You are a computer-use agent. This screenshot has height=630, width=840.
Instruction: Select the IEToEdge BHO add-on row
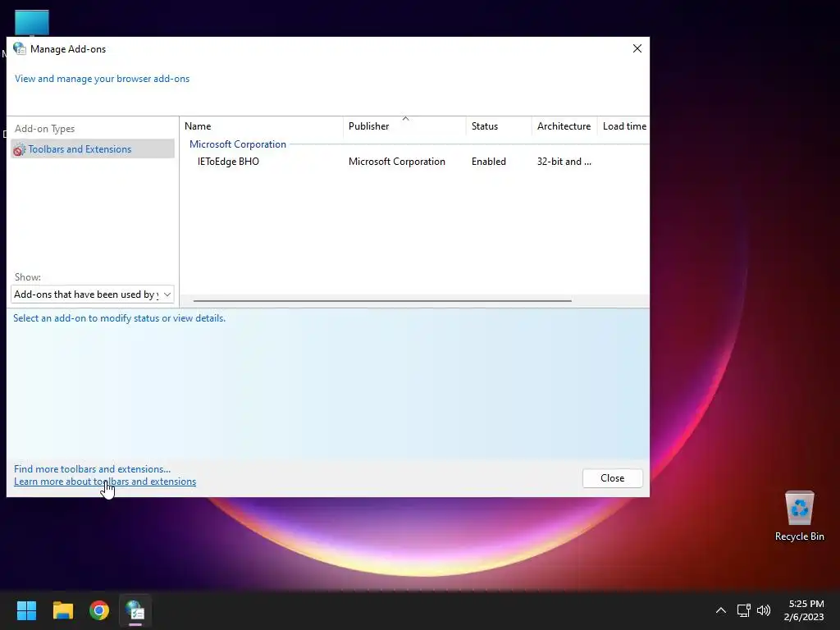click(414, 162)
